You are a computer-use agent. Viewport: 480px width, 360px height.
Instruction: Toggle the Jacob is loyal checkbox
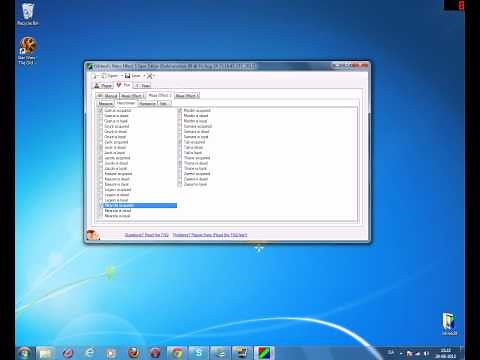pyautogui.click(x=100, y=168)
